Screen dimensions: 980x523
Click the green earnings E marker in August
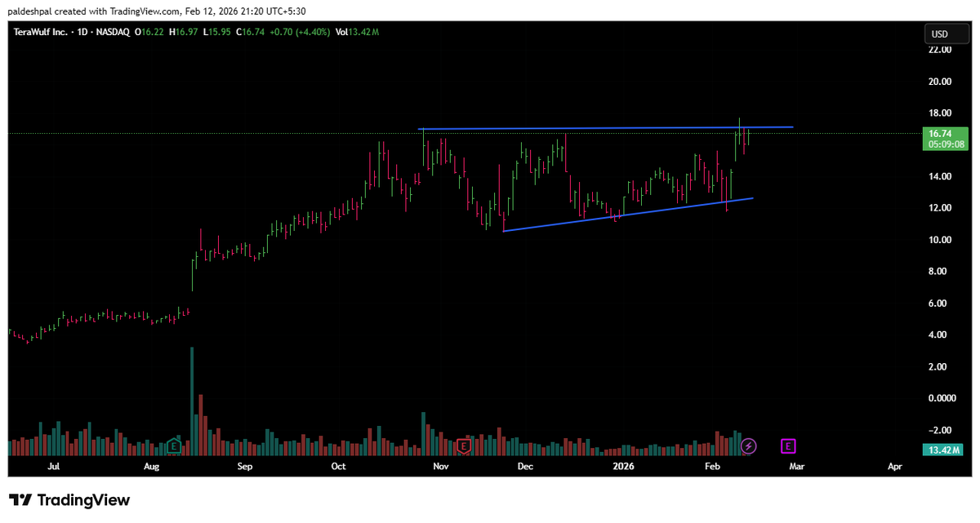pos(173,446)
